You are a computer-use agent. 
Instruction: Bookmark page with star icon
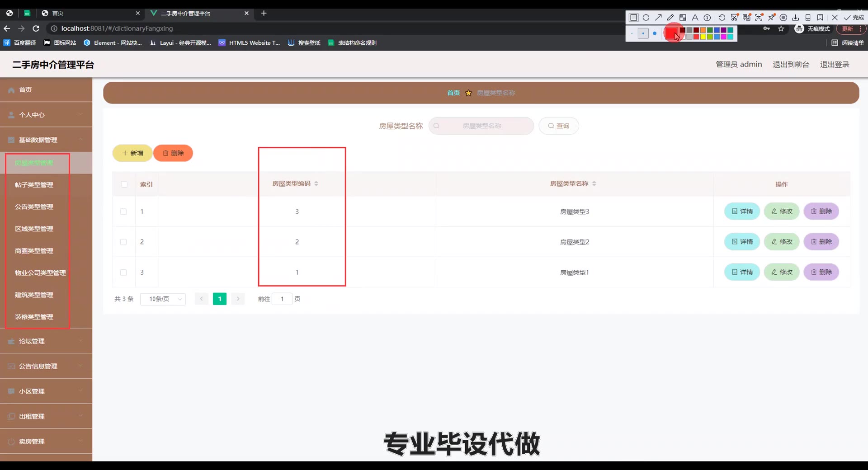pos(781,28)
